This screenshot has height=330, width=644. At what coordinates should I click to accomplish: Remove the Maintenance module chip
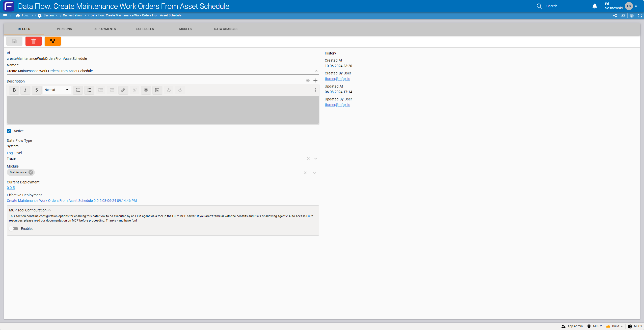click(x=31, y=172)
